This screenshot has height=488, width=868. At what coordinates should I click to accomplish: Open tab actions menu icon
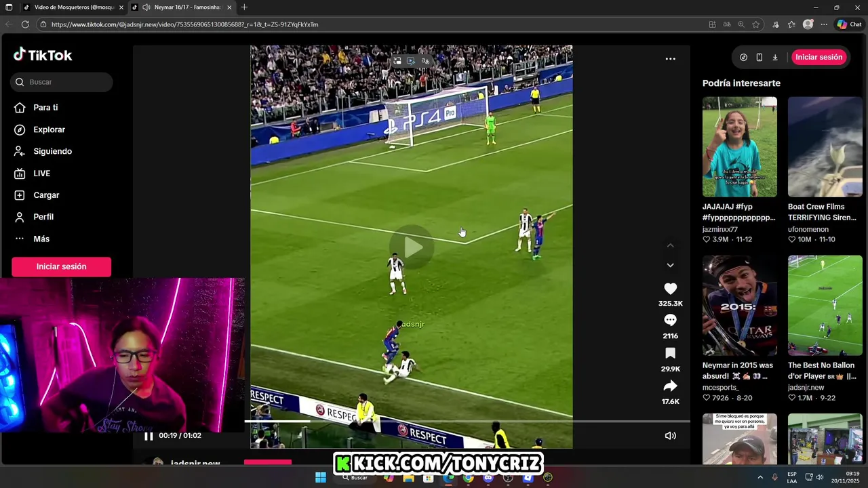[x=10, y=7]
